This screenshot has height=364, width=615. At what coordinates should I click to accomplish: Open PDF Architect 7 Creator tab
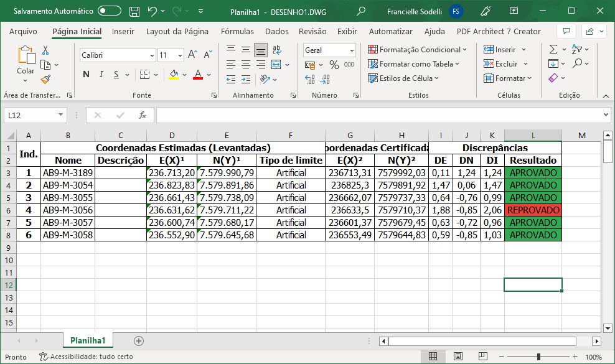[x=499, y=31]
